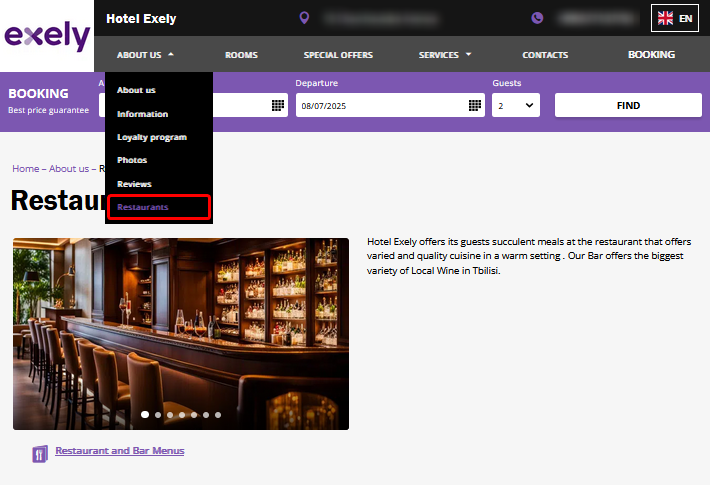This screenshot has width=710, height=485.
Task: Open the departure date calendar icon
Action: (475, 105)
